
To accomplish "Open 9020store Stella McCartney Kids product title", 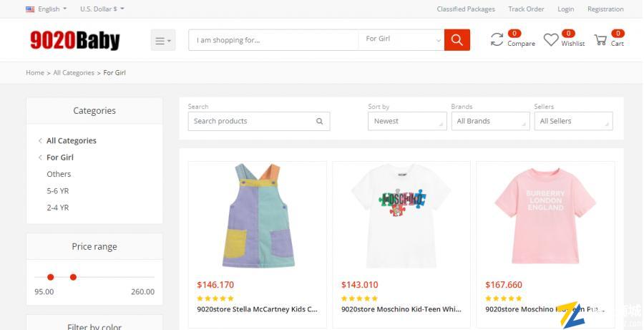I will [x=257, y=309].
